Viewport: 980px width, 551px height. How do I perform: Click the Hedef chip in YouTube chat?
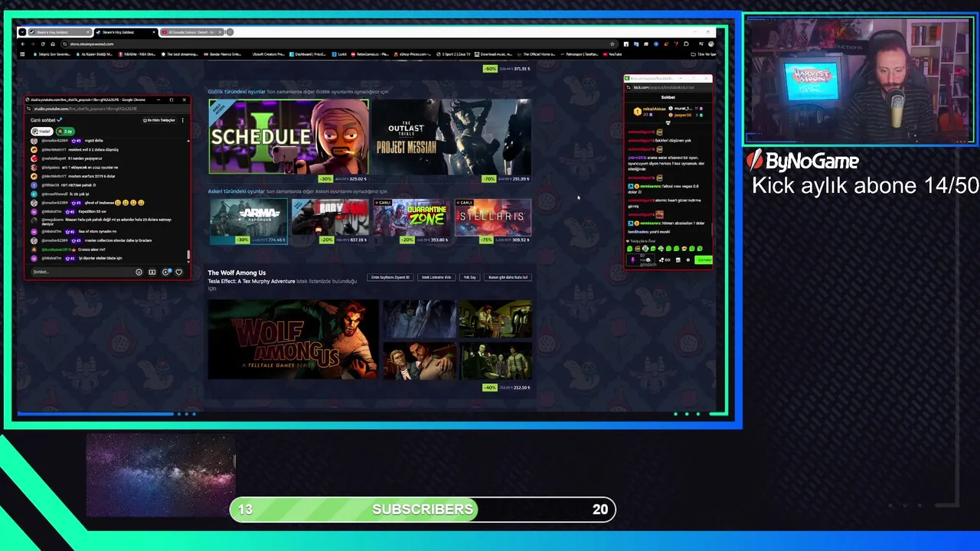(x=42, y=132)
